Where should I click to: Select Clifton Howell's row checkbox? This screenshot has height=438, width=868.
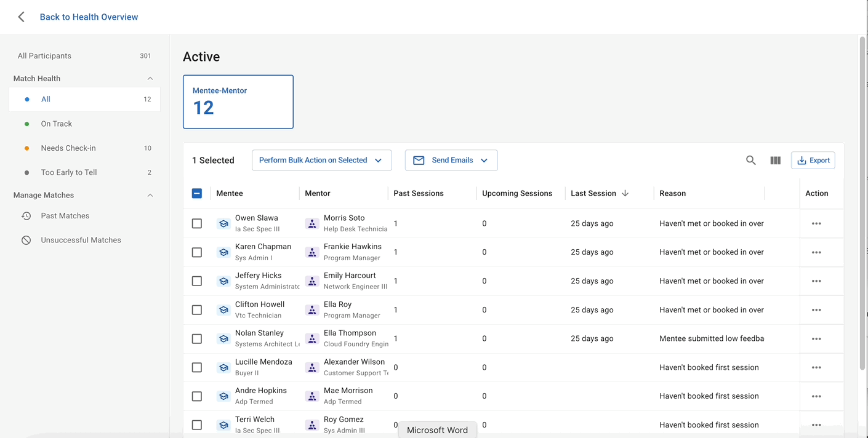[197, 310]
